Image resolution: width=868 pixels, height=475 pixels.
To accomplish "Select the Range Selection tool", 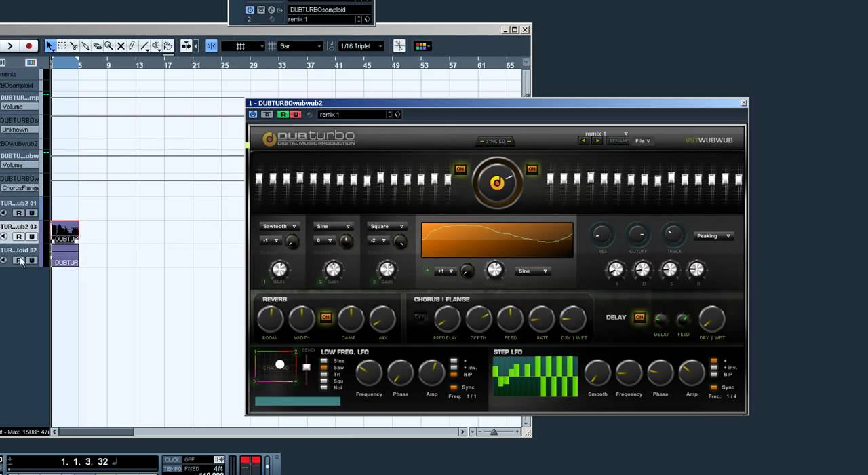I will (x=62, y=46).
